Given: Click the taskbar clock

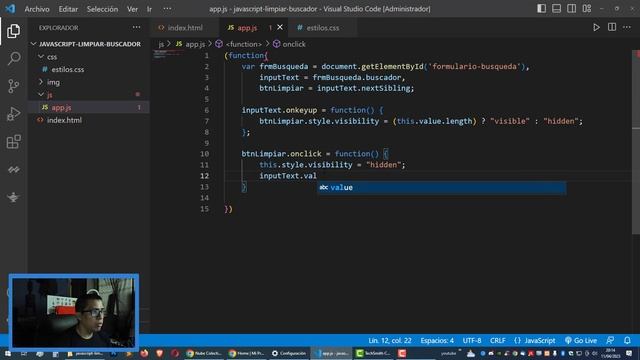Looking at the screenshot, I should (x=611, y=353).
